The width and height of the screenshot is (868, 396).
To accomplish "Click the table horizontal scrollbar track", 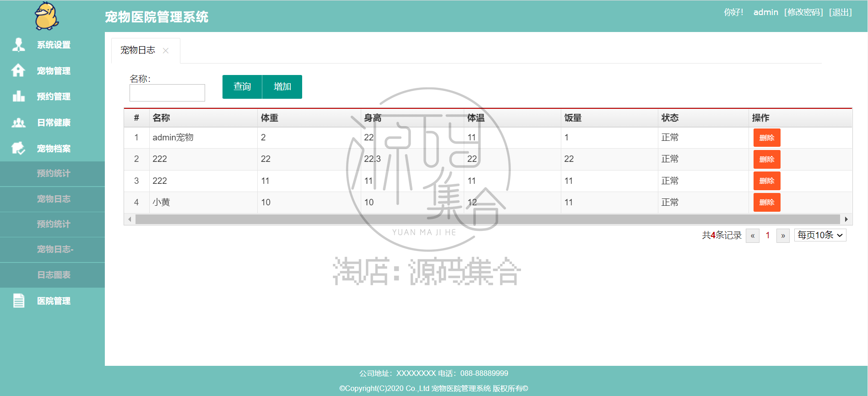I will click(488, 219).
